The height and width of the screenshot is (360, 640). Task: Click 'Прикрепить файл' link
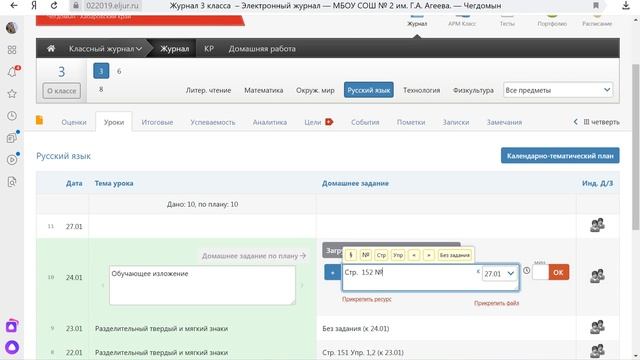point(496,303)
